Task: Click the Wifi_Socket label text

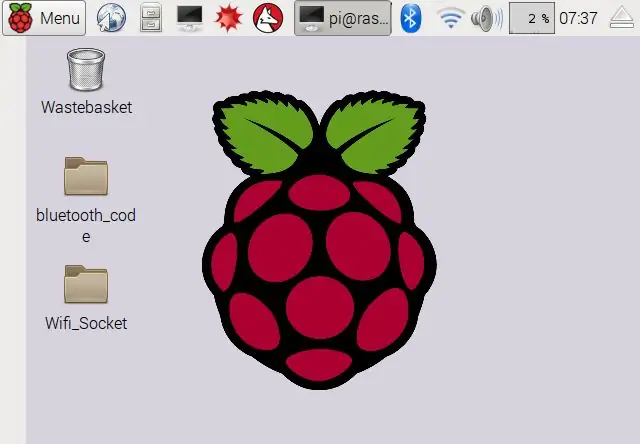Action: [86, 323]
